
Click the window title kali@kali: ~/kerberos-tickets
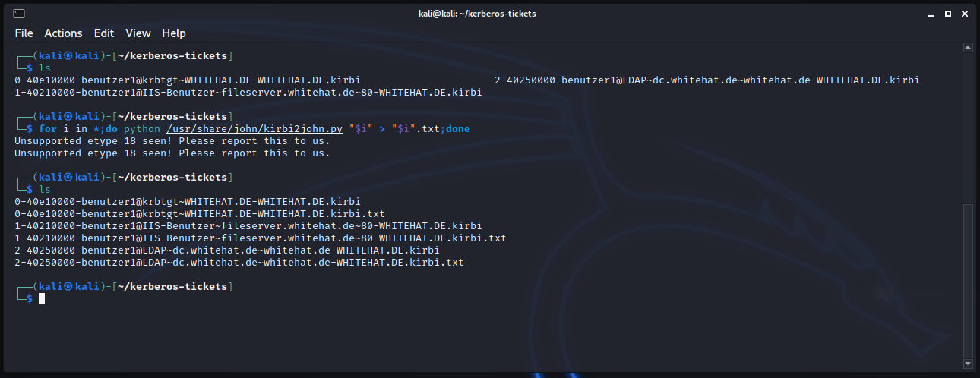click(x=482, y=14)
